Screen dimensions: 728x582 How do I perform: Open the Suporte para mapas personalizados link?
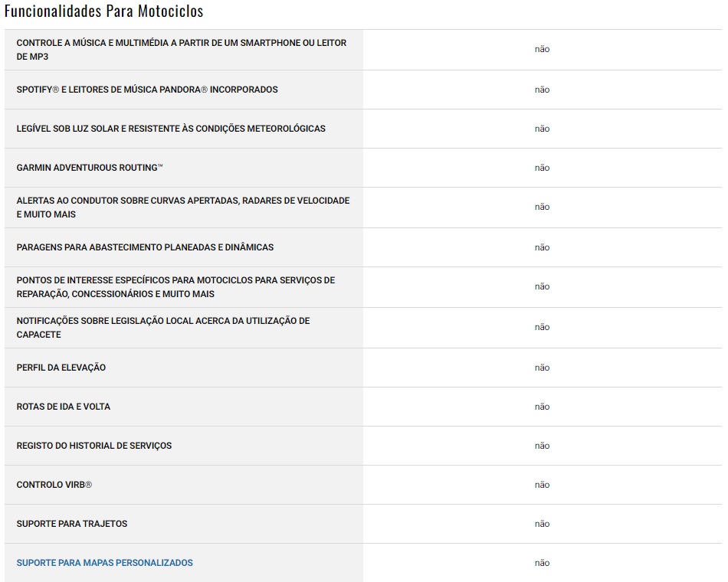click(104, 563)
